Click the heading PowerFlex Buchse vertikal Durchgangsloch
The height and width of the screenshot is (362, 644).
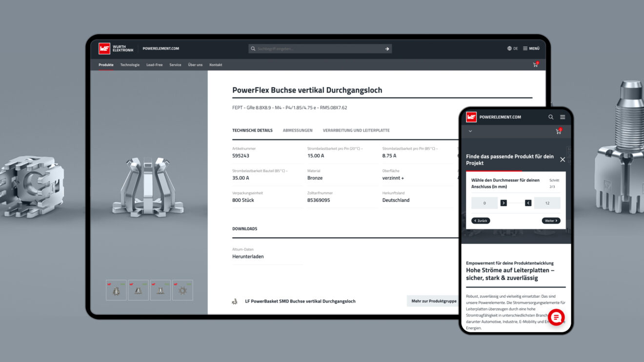(x=307, y=90)
